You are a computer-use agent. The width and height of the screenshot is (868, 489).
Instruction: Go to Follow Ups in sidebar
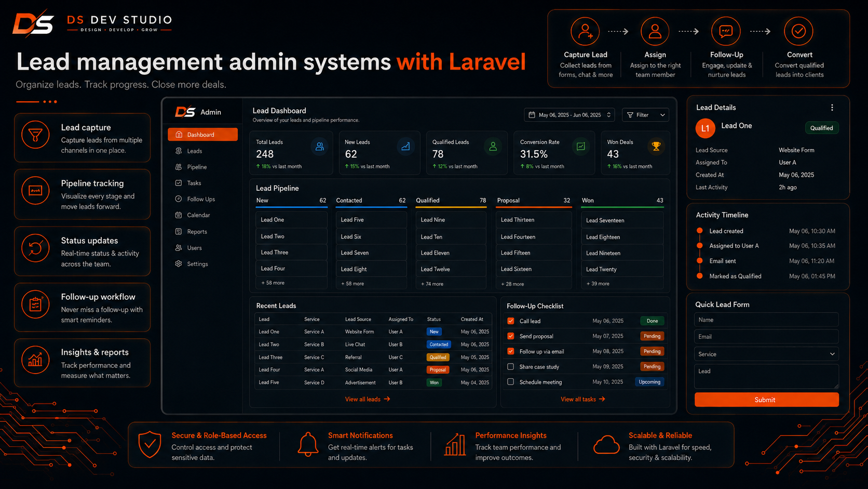202,199
